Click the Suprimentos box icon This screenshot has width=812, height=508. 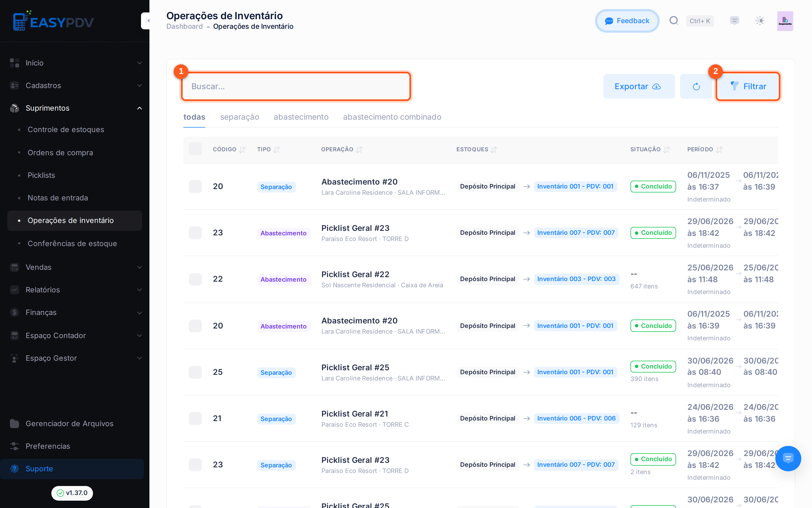(14, 108)
